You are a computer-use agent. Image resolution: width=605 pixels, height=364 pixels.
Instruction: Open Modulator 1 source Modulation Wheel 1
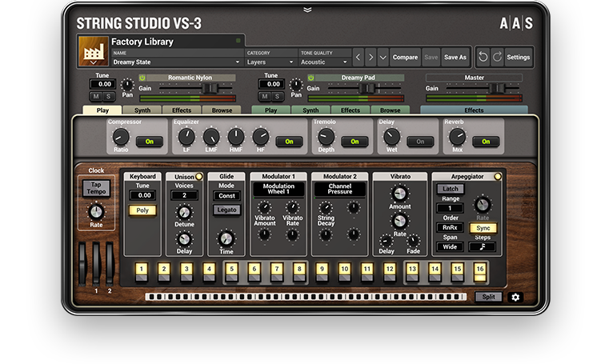pyautogui.click(x=278, y=189)
